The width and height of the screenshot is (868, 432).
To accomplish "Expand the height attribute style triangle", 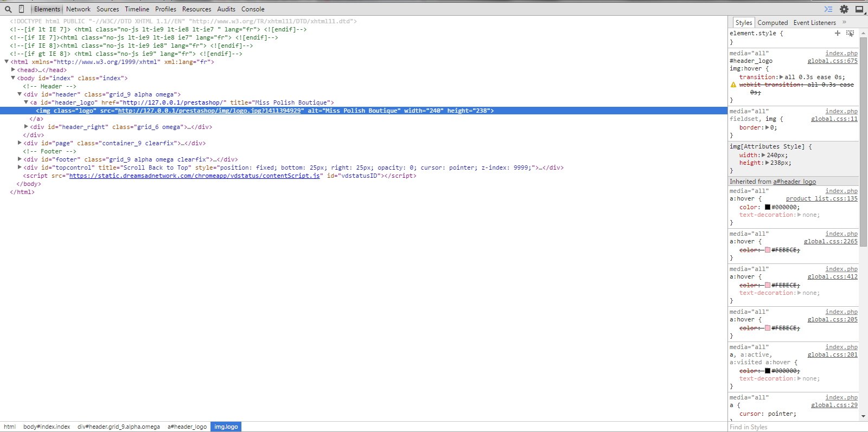I will 767,163.
